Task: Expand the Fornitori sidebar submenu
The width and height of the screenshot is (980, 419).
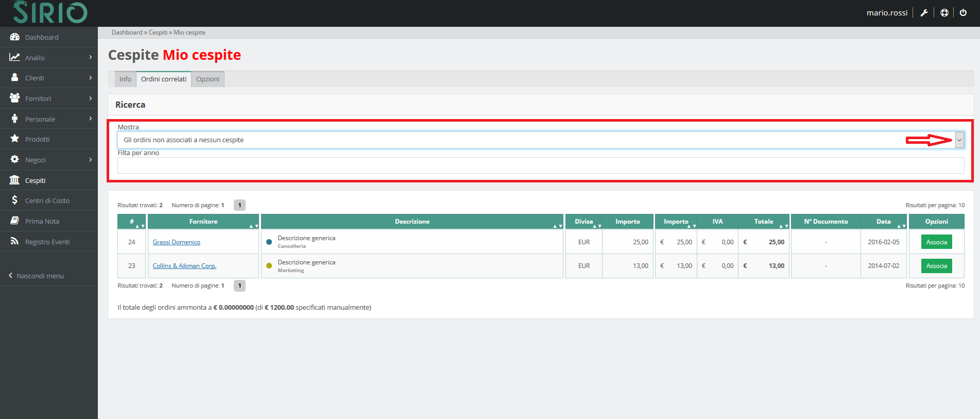Action: pyautogui.click(x=90, y=98)
